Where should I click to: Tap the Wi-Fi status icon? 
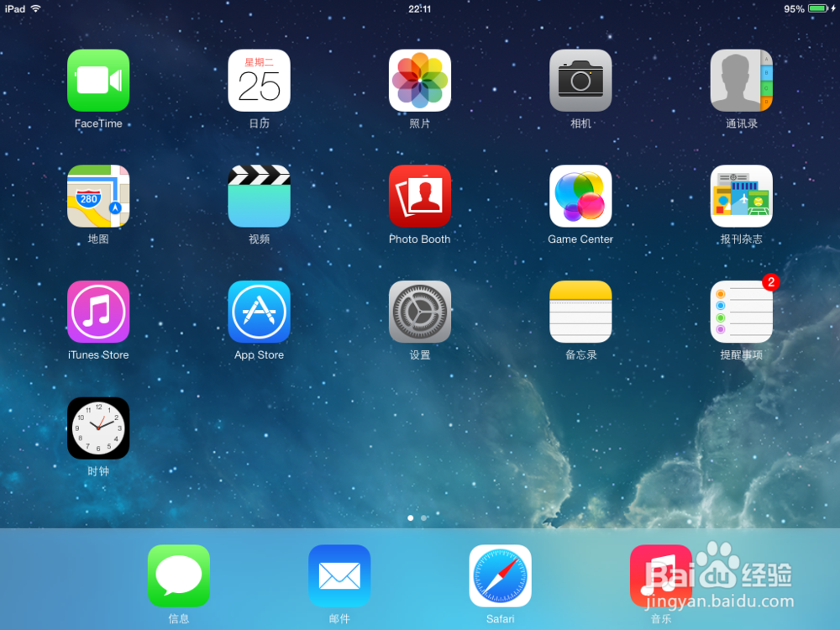point(36,8)
